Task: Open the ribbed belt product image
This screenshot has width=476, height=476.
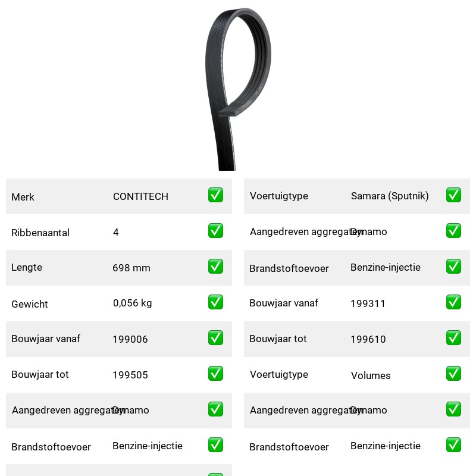Action: click(x=238, y=89)
